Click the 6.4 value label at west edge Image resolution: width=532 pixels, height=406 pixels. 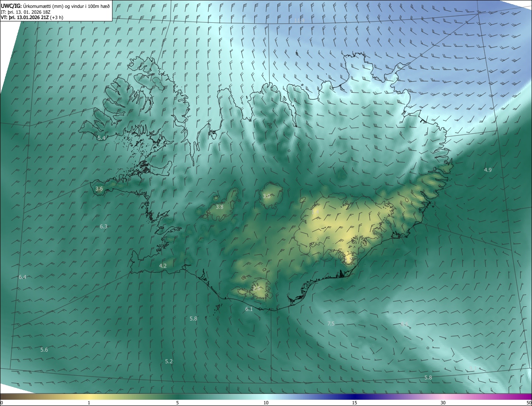pos(22,277)
